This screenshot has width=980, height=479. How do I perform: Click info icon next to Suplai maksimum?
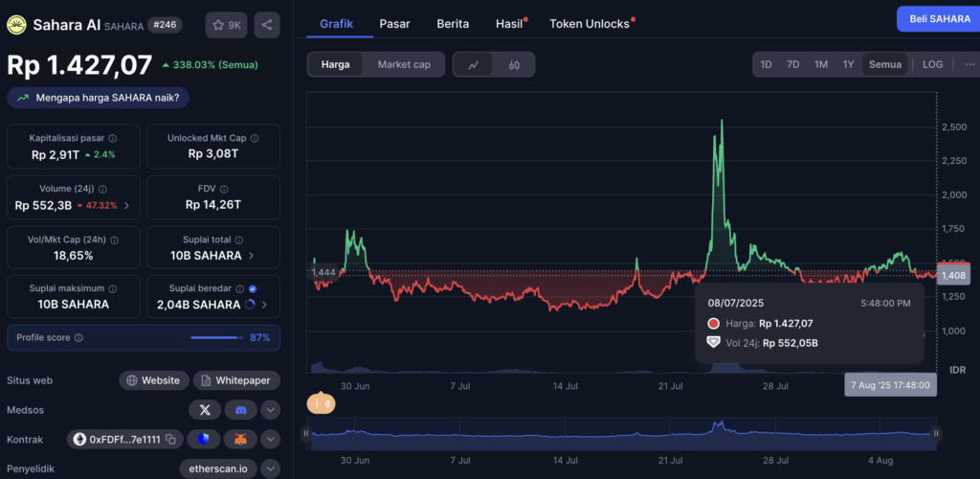point(113,289)
